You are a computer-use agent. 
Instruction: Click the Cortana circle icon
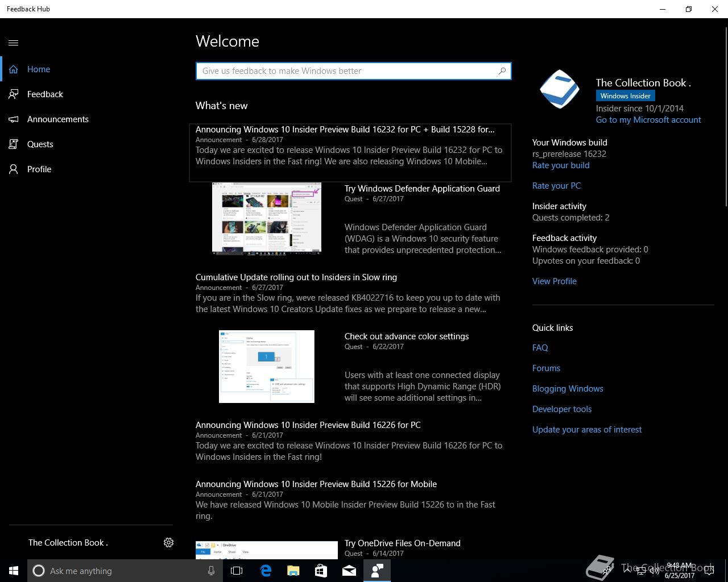[39, 571]
